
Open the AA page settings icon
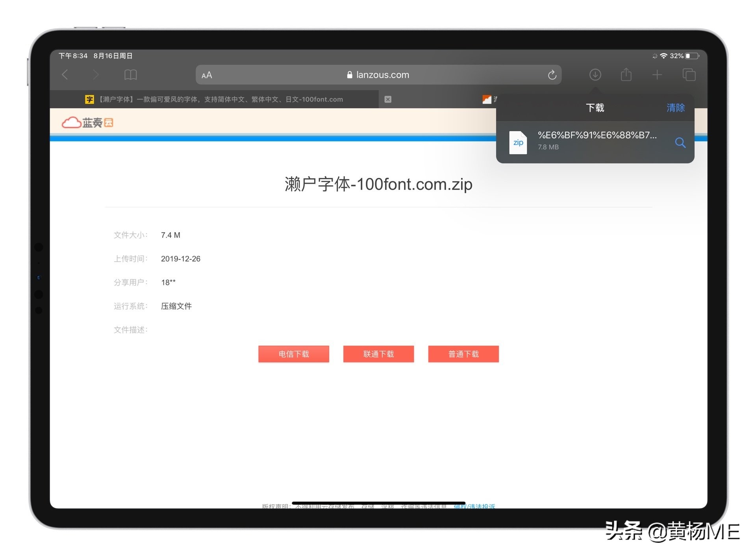206,75
